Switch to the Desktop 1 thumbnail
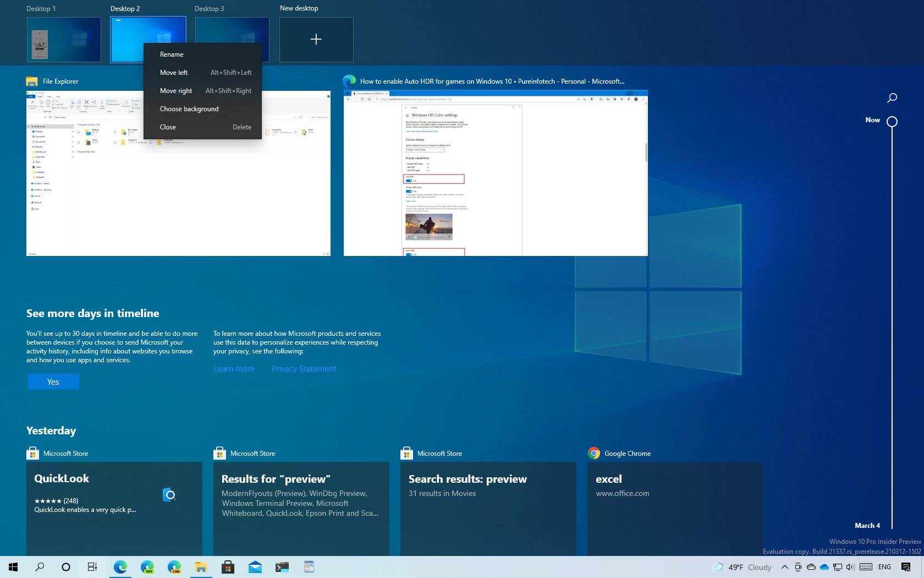This screenshot has width=924, height=578. pos(64,39)
